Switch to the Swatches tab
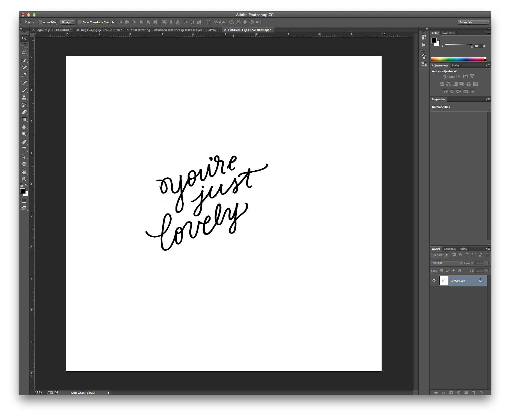 [x=448, y=33]
